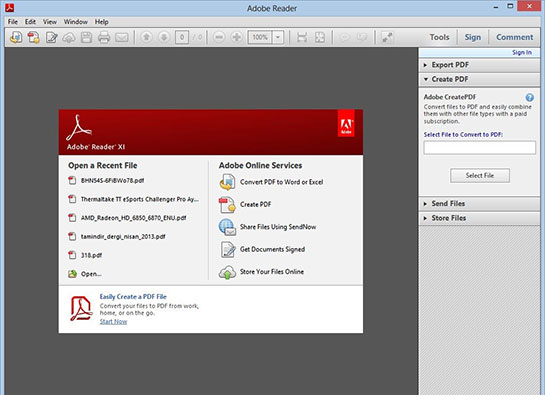Switch to the Comment pane tab

pyautogui.click(x=514, y=37)
